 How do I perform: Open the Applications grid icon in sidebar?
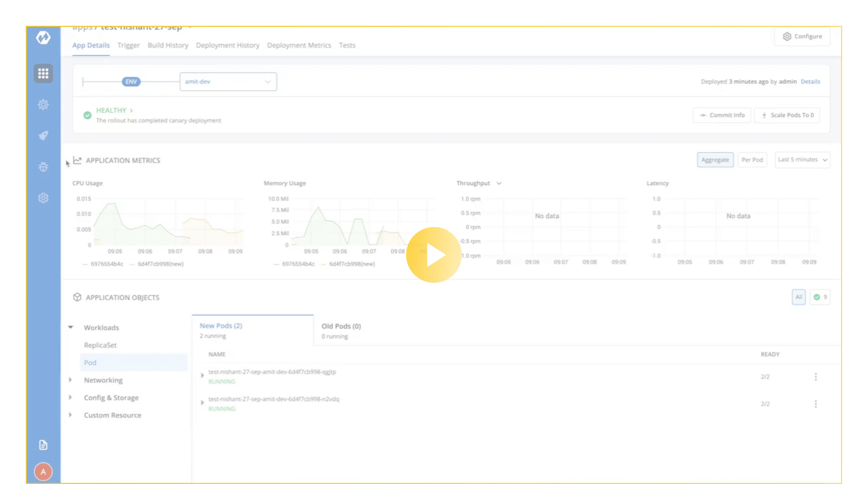[43, 73]
